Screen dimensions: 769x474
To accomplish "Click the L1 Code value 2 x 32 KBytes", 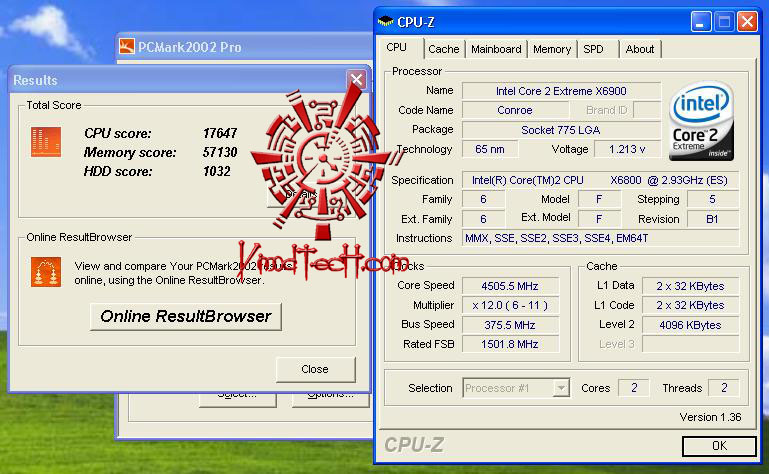I will (x=690, y=305).
